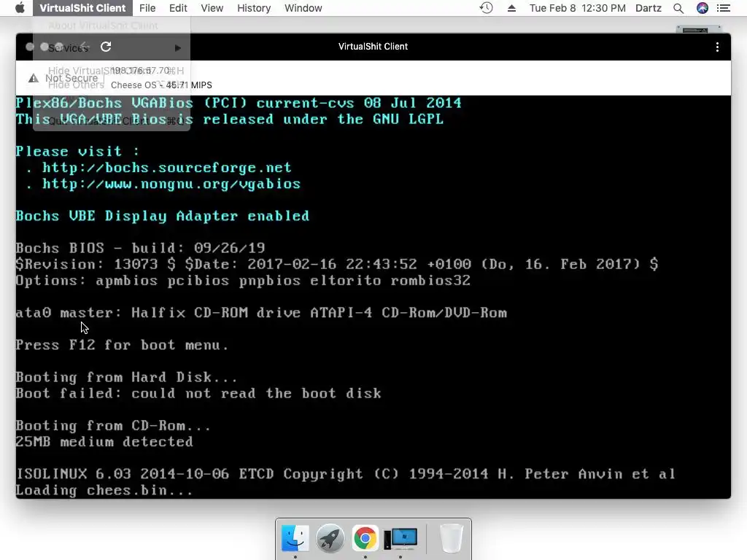The image size is (747, 560).
Task: Click the Tue Feb 8 12:30 PM clock
Action: click(x=578, y=8)
